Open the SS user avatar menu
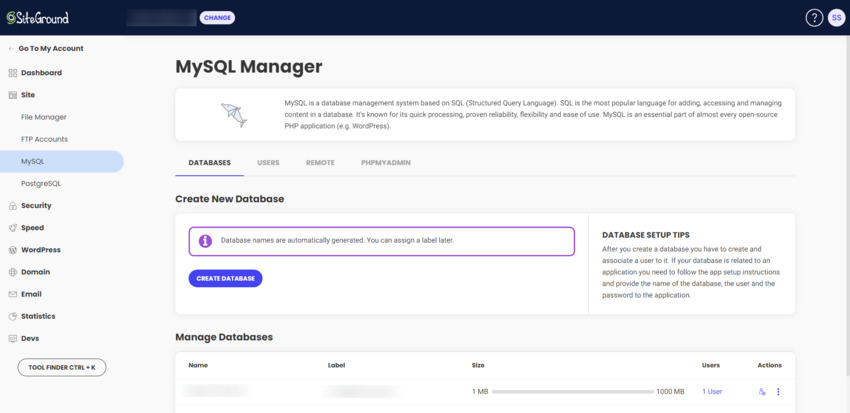This screenshot has height=413, width=850. [836, 18]
